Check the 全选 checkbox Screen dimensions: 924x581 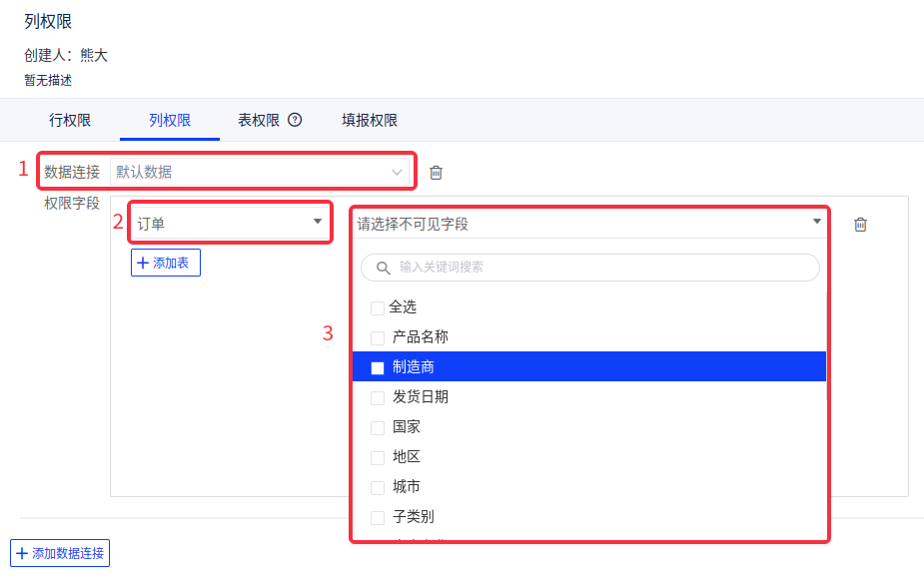[378, 307]
